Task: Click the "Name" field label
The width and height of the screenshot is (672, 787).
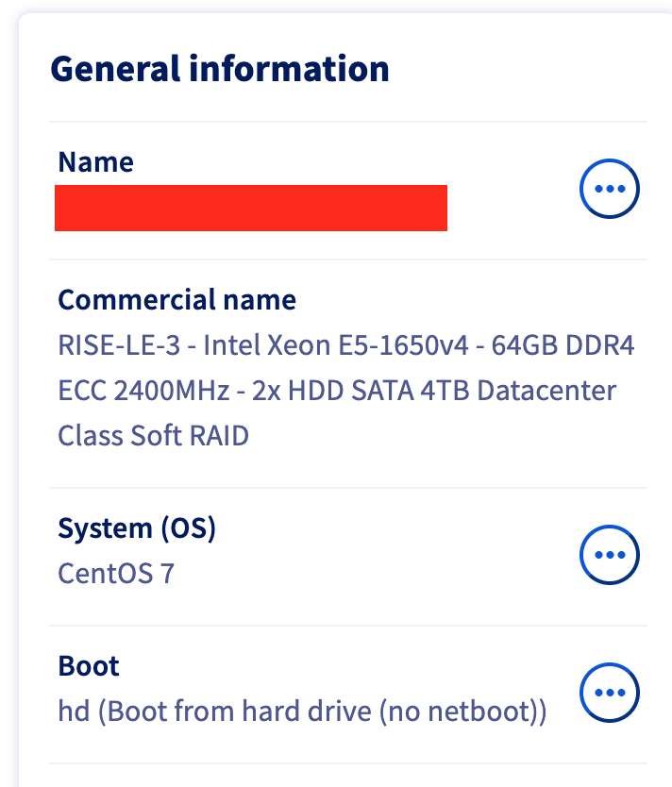Action: [95, 162]
